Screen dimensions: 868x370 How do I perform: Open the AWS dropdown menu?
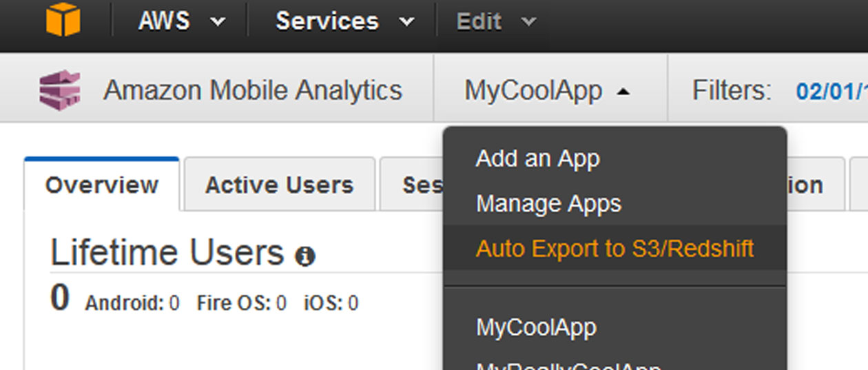182,21
